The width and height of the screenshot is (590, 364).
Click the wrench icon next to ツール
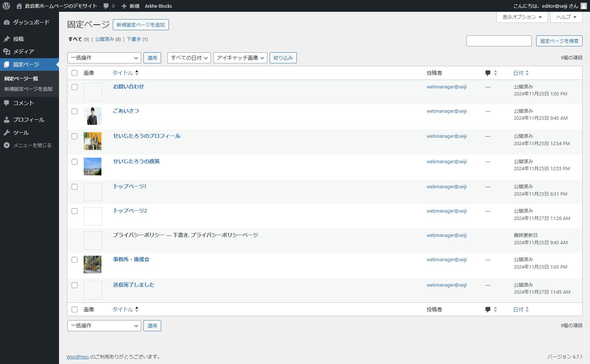coord(7,133)
